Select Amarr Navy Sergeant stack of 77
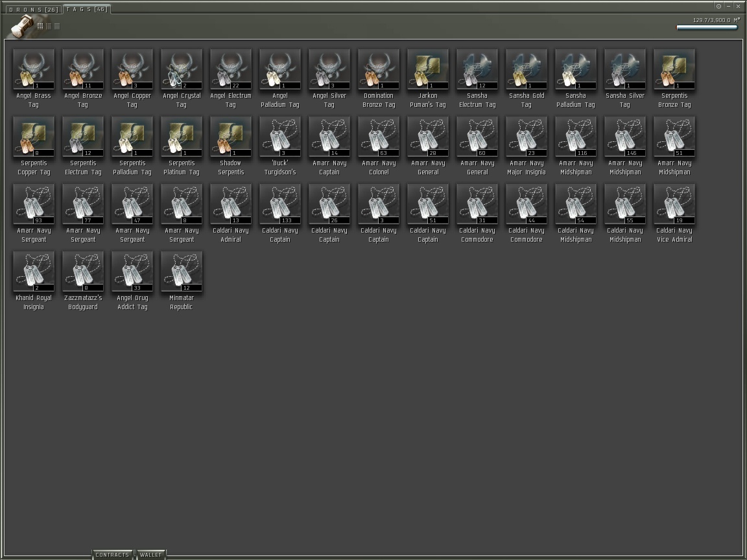747x560 pixels. coord(83,204)
